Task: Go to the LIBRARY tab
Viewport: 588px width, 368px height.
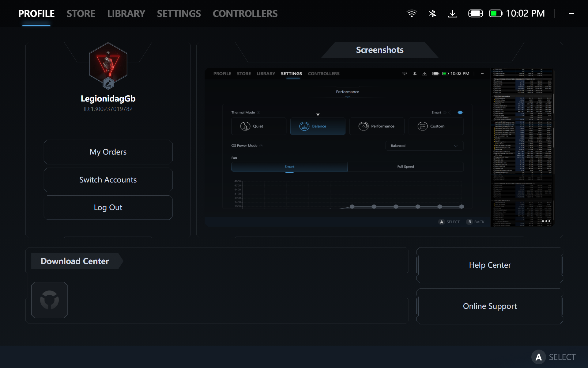Action: click(x=126, y=13)
